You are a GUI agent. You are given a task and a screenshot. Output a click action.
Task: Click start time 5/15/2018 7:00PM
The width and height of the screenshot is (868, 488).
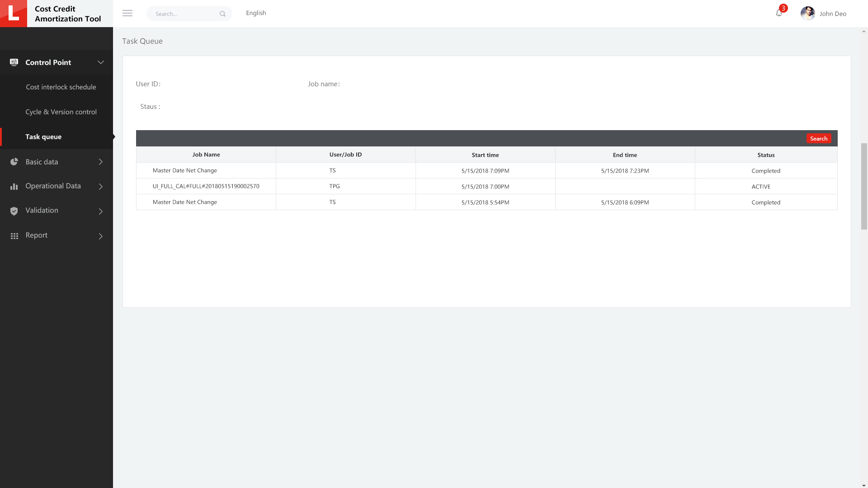(x=485, y=187)
